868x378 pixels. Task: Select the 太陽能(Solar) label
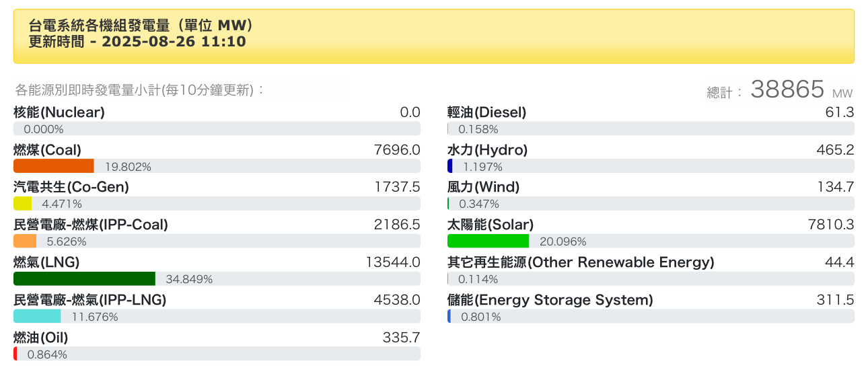pyautogui.click(x=491, y=225)
